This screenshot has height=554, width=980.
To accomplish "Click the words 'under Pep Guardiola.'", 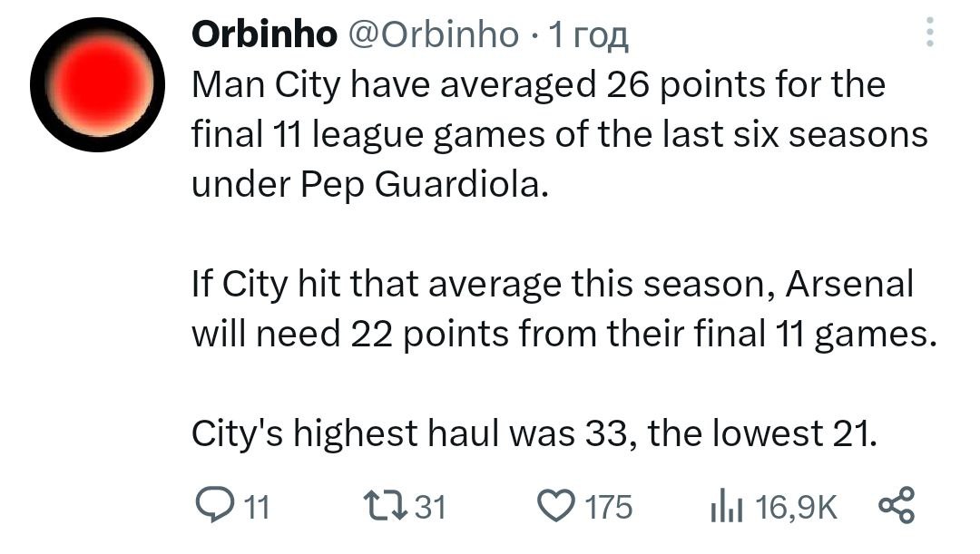I will tap(370, 184).
